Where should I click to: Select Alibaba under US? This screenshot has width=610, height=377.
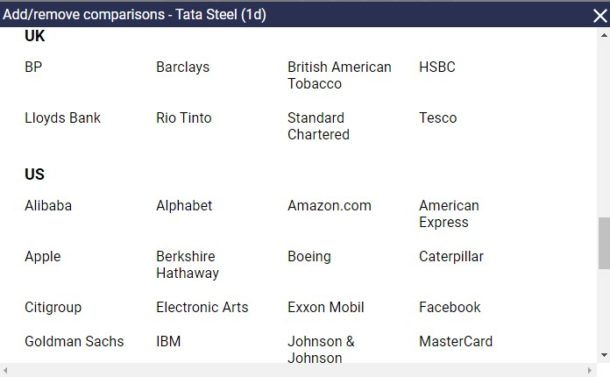tap(48, 205)
